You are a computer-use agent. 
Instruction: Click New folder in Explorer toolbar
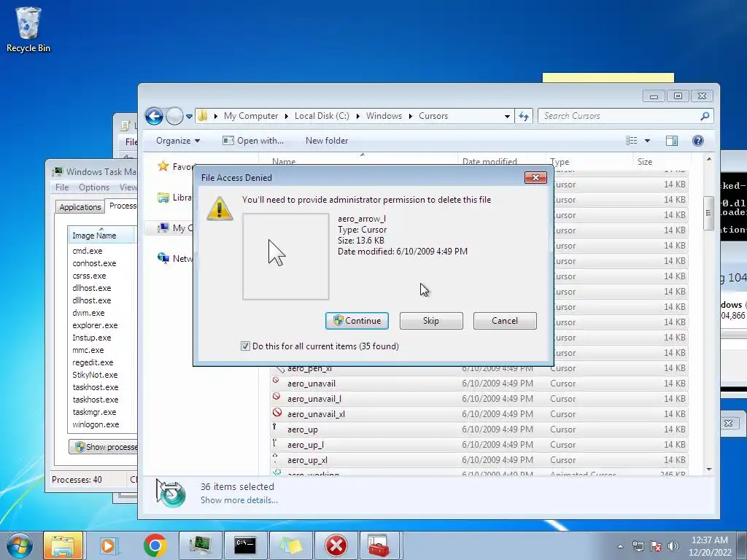[x=327, y=141]
